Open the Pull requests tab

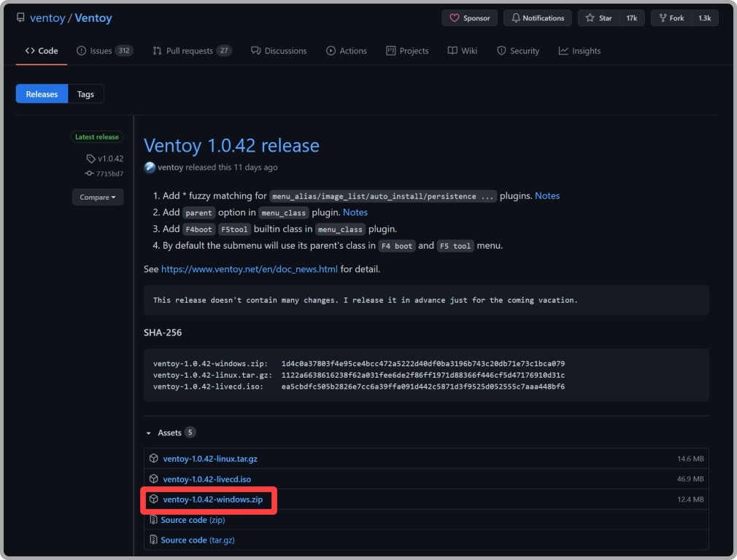click(x=192, y=51)
